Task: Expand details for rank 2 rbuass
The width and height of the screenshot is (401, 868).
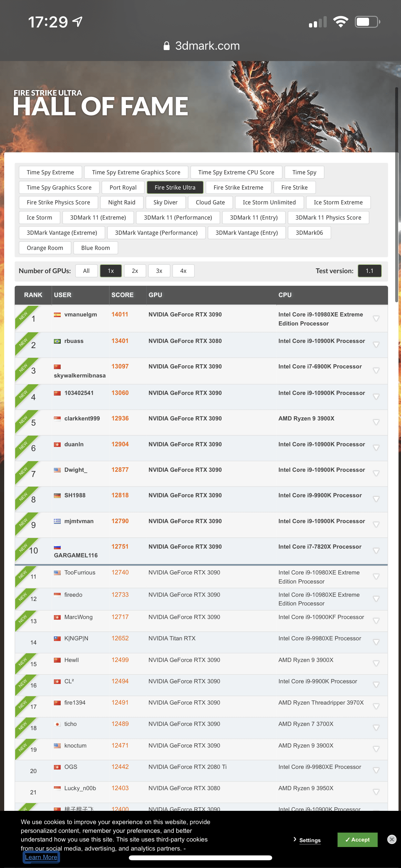Action: pyautogui.click(x=376, y=345)
